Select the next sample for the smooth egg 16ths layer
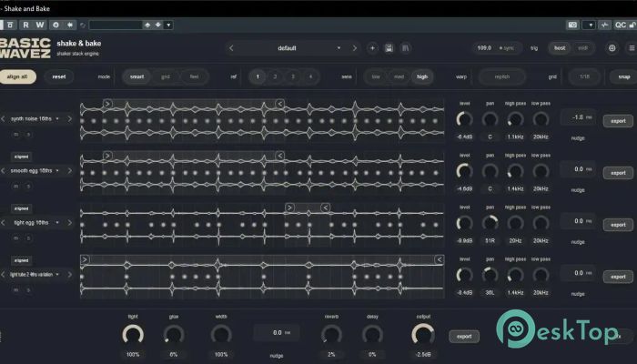The height and width of the screenshot is (364, 637). 69,171
